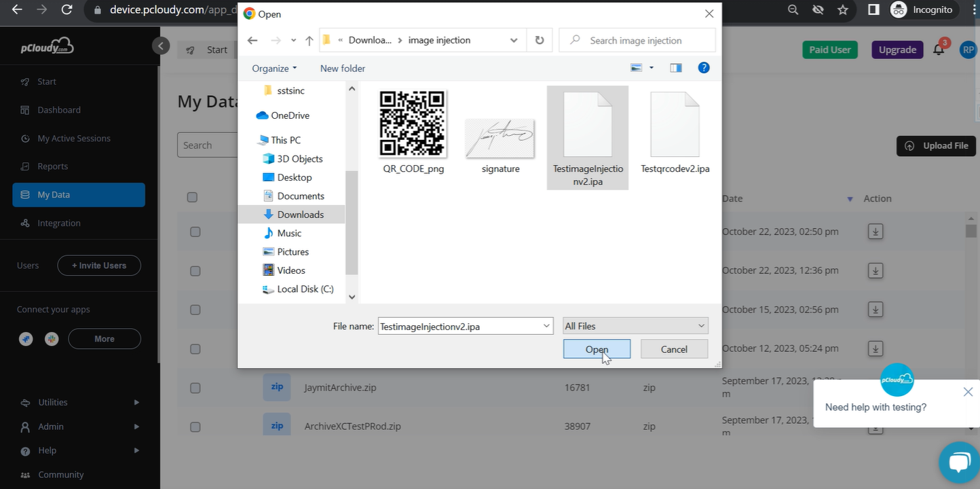Click the Cancel button
Screen dimensions: 980x489
[674, 349]
